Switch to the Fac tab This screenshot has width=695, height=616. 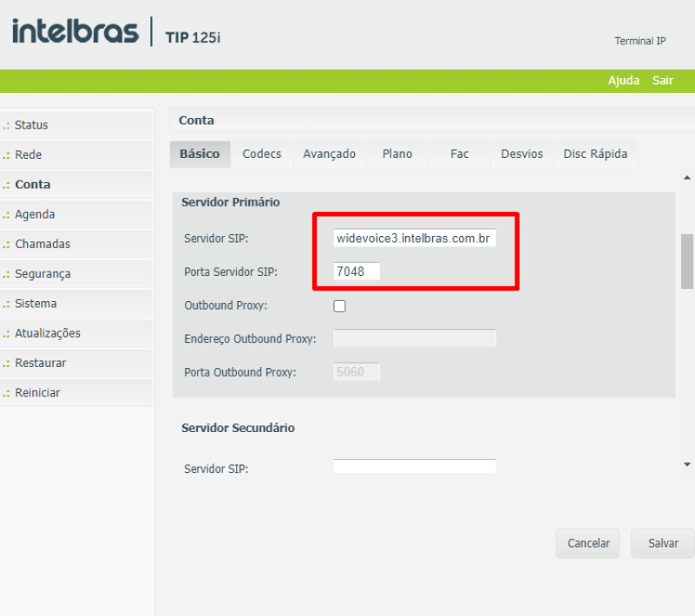pyautogui.click(x=459, y=154)
